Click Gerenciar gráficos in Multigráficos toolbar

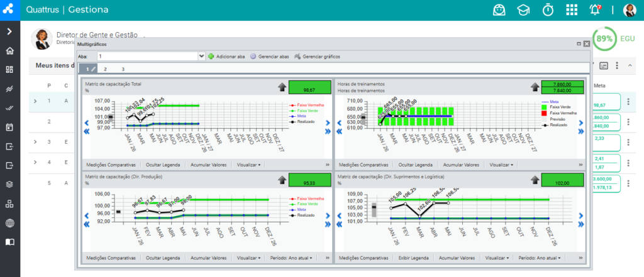(317, 57)
